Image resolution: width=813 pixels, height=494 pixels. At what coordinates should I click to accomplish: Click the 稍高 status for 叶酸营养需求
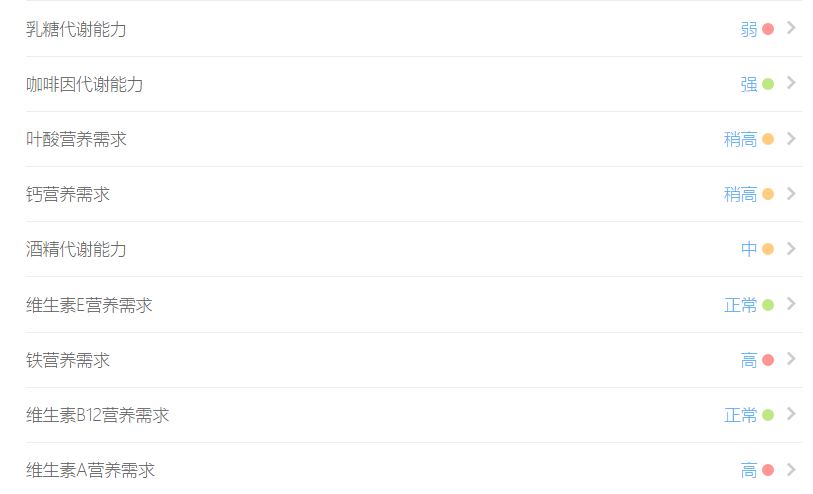[x=740, y=139]
